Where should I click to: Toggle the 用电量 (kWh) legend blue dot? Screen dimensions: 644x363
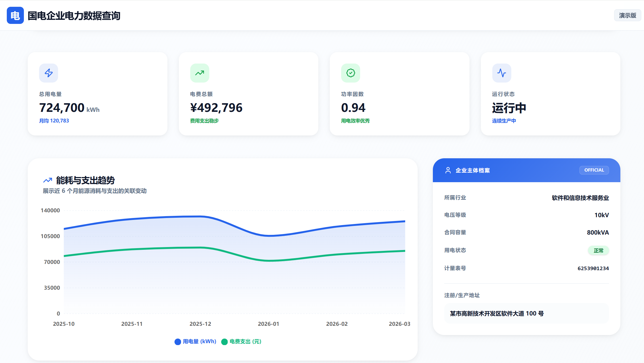click(x=178, y=342)
